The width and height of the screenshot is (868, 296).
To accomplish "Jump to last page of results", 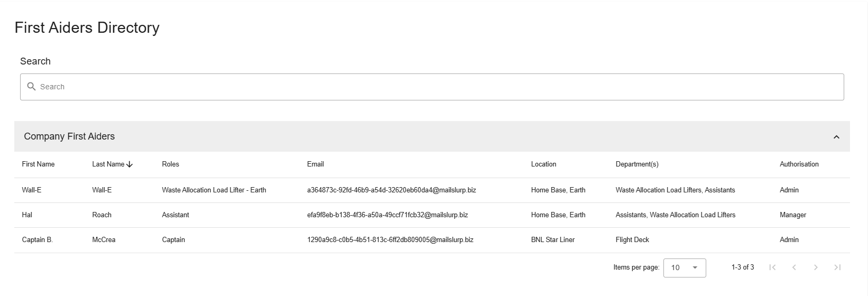I will point(837,267).
